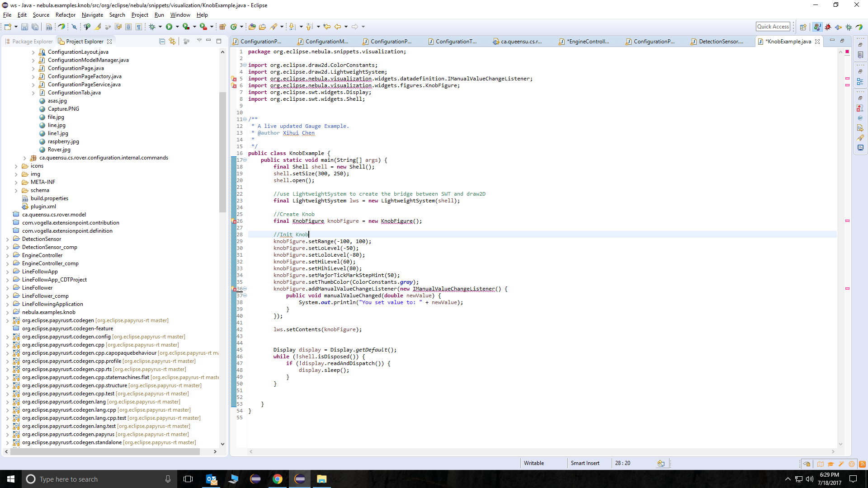Toggle Block Selection Mode toolbar button
868x488 pixels.
tap(128, 27)
